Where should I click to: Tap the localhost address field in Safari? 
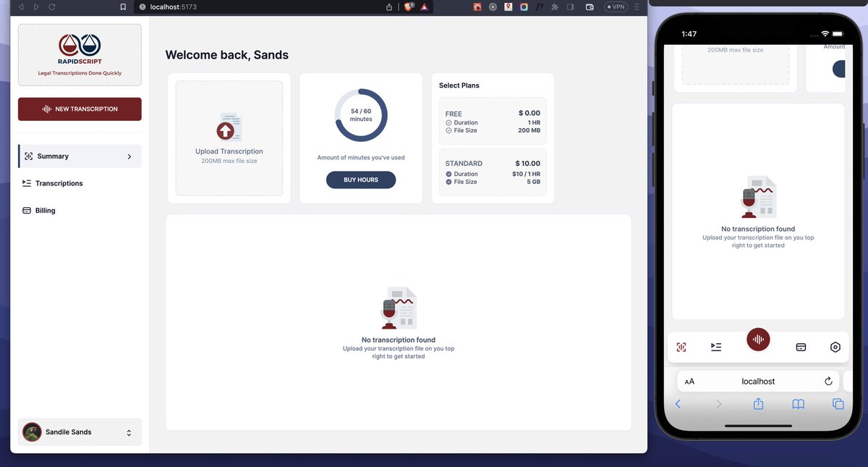click(x=758, y=381)
